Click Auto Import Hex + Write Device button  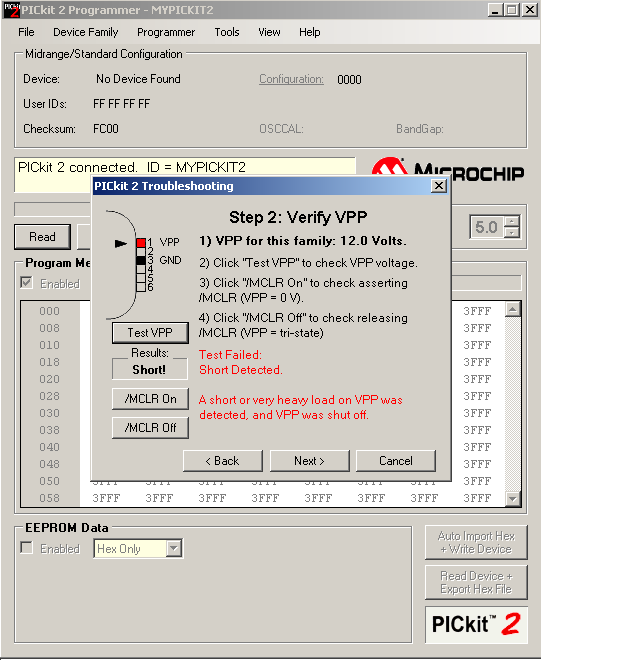pos(476,542)
